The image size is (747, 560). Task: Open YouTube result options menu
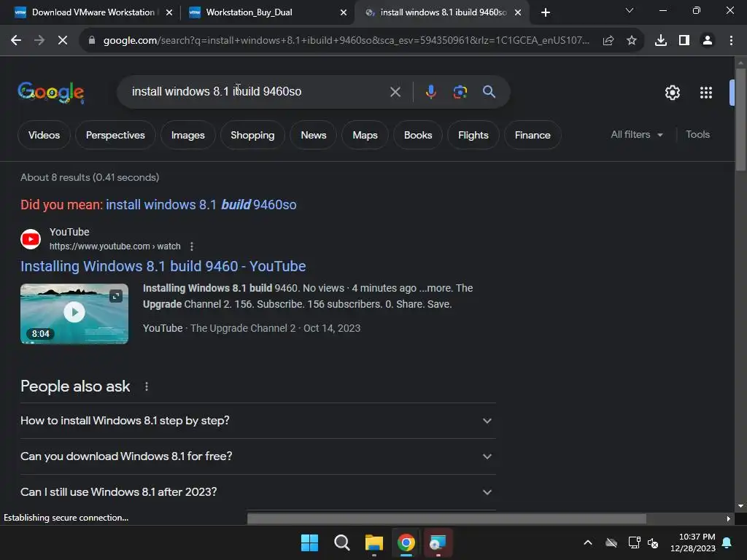pyautogui.click(x=192, y=246)
